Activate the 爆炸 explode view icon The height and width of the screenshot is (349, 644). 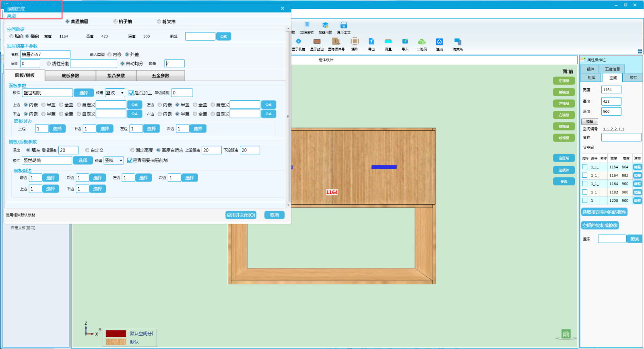(x=355, y=41)
